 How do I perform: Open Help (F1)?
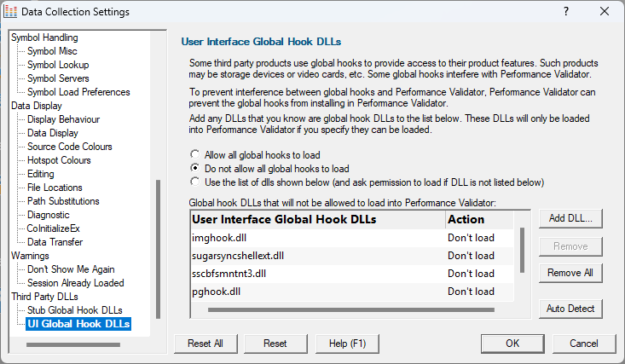[347, 344]
